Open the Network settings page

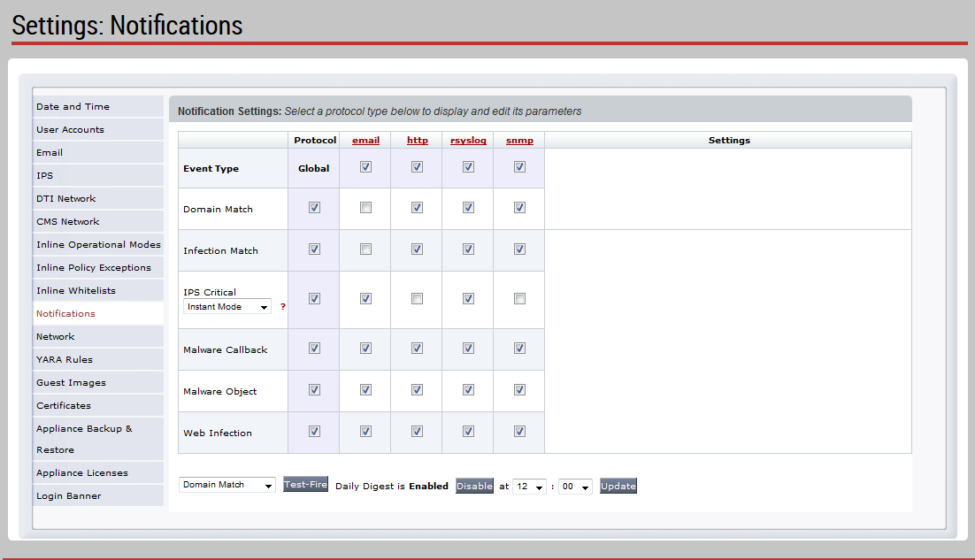click(98, 336)
